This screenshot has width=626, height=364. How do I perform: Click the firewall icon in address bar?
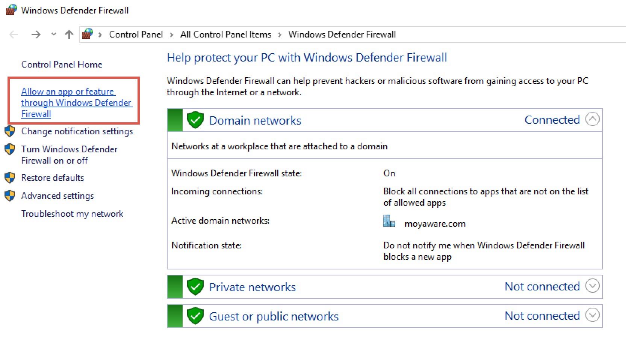coord(88,34)
